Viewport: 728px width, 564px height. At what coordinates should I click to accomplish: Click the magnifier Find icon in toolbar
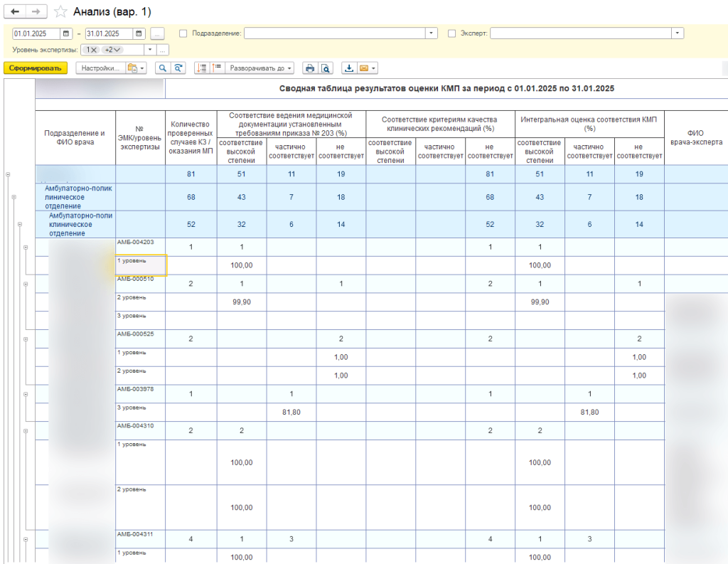163,68
